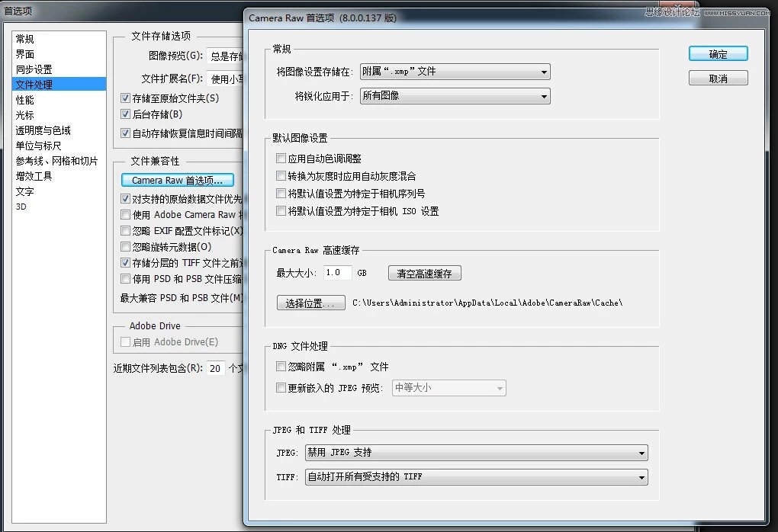Select 性能 in the Preferences list

point(59,100)
